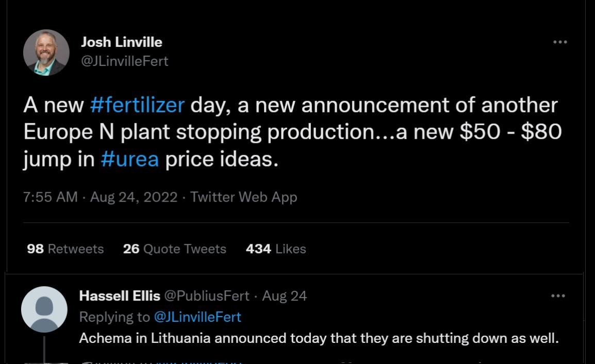Click the Josh Linville display name
This screenshot has width=595, height=364.
pos(121,42)
